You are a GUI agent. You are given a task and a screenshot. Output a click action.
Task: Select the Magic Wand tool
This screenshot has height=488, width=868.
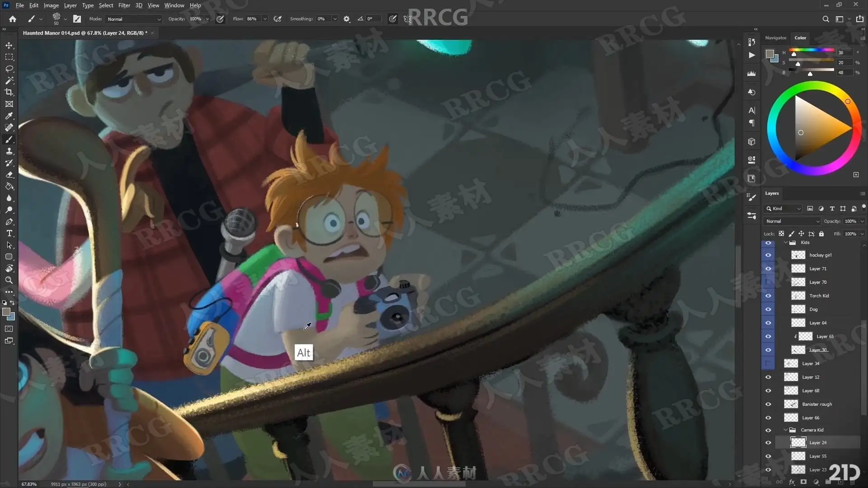9,81
